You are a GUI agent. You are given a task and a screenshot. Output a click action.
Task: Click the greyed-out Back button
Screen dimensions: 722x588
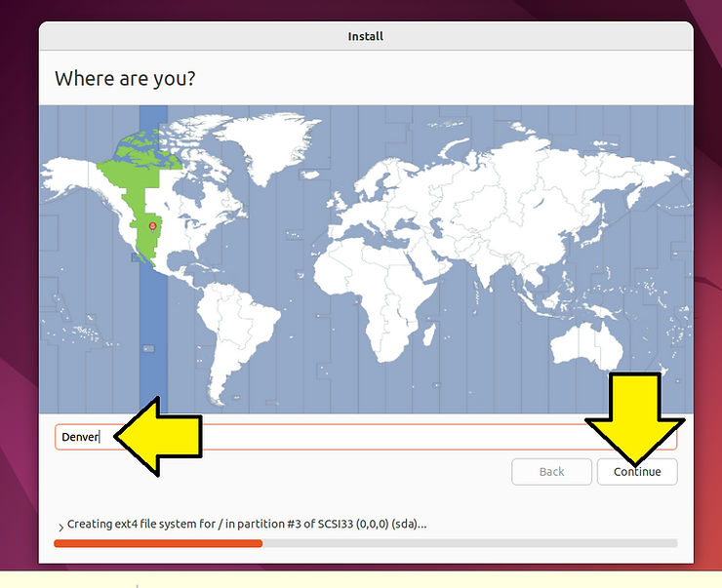click(551, 472)
